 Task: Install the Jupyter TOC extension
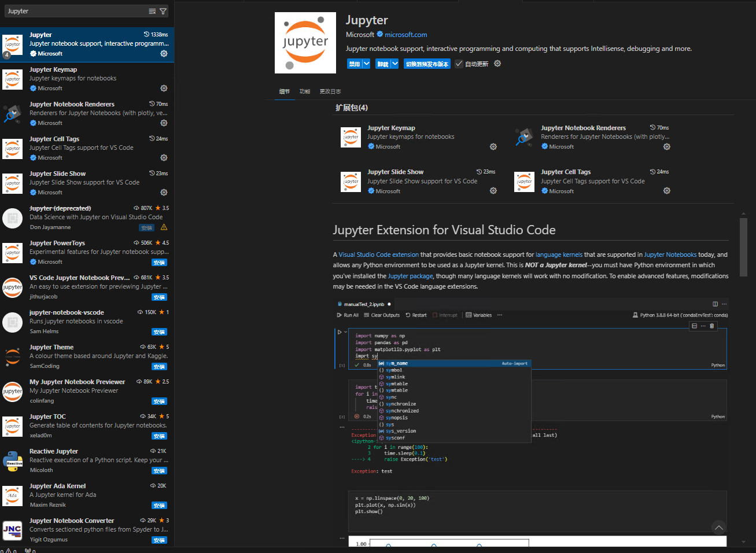[x=160, y=436]
